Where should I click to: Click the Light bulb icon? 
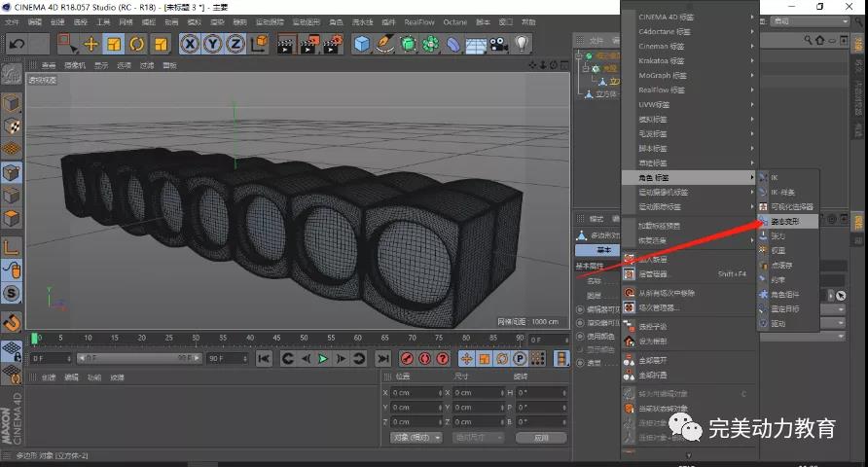523,44
